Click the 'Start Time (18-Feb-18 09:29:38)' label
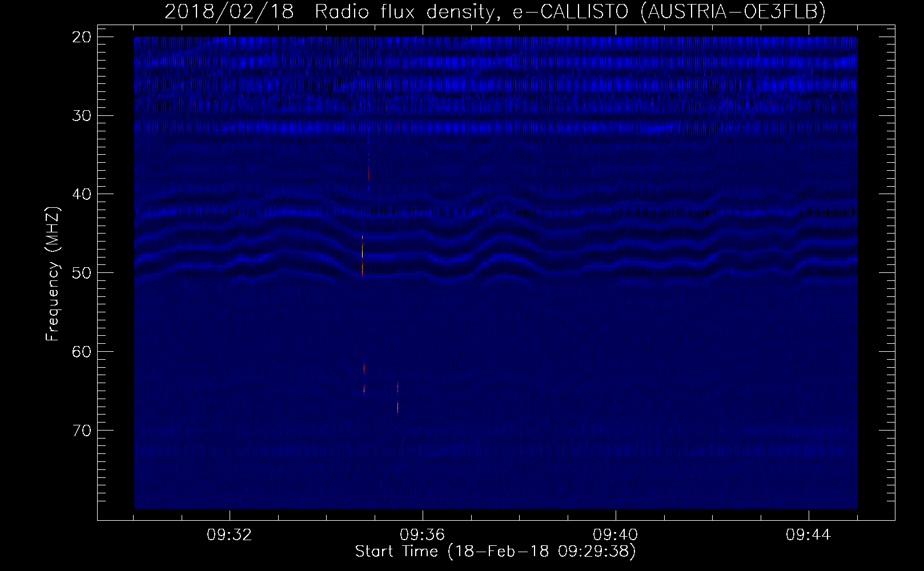Screen dimensions: 924x571 (495, 552)
